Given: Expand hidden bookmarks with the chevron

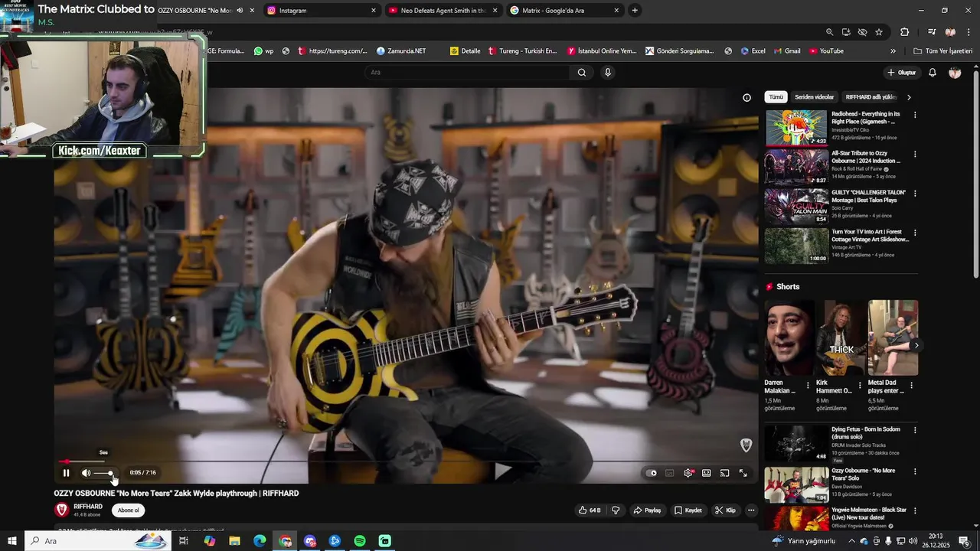Looking at the screenshot, I should click(893, 51).
